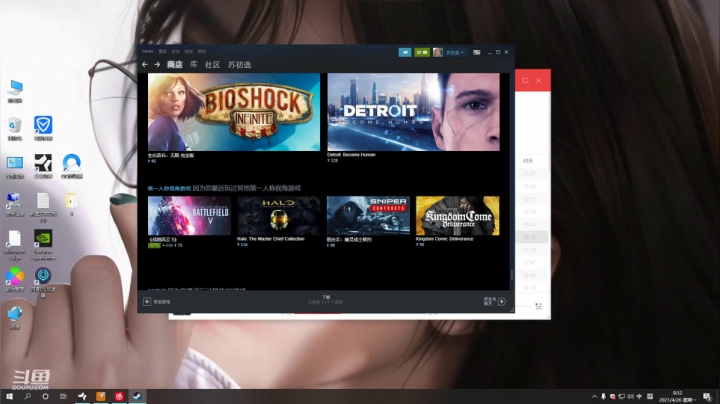720x404 pixels.
Task: Open the Recycle Bin desktop icon
Action: click(x=15, y=129)
